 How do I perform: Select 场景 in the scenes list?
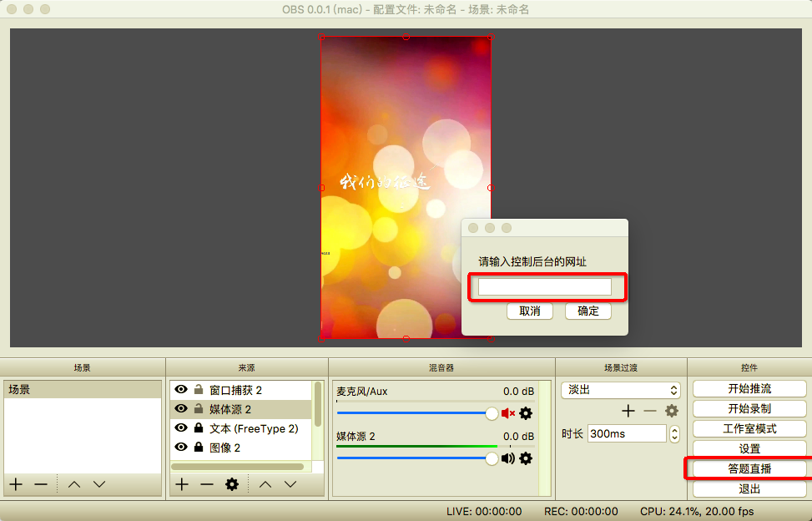(x=82, y=390)
